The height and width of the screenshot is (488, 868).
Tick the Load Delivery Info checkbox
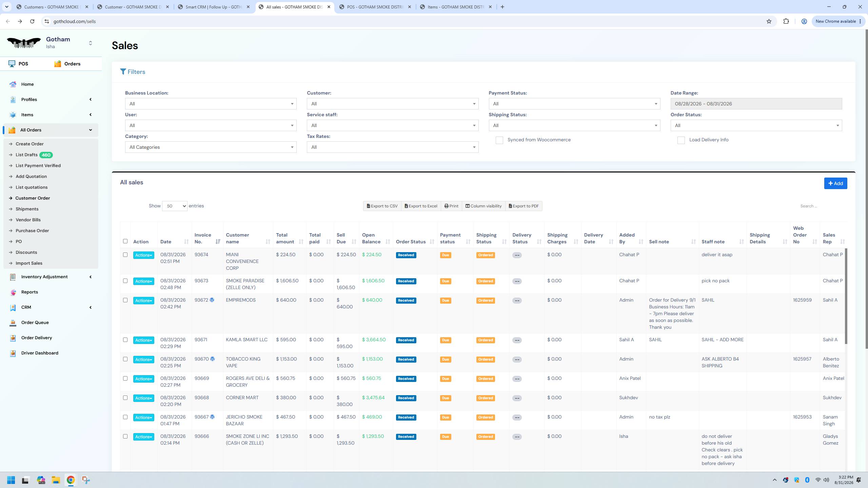(681, 140)
